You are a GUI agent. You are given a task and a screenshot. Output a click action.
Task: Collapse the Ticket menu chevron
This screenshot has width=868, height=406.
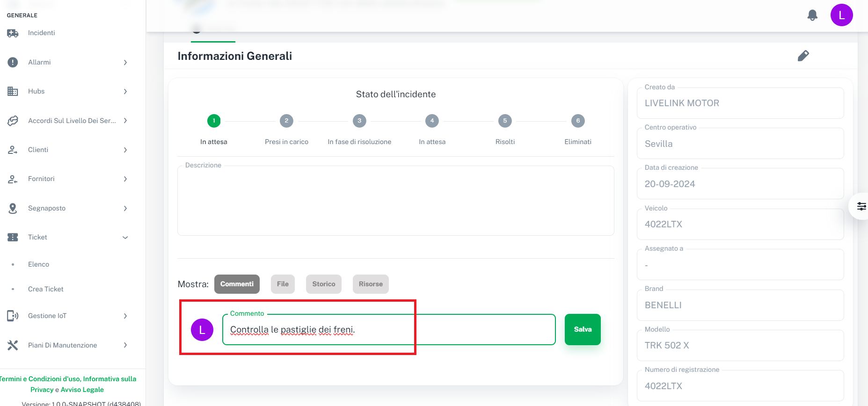[x=125, y=238]
